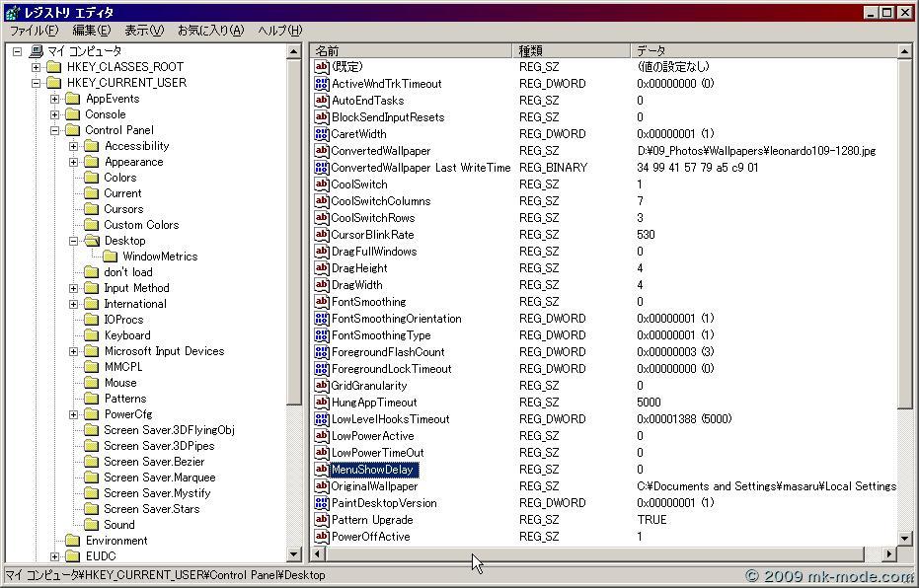
Task: Click the open folder icon beside Desktop
Action: coord(92,241)
